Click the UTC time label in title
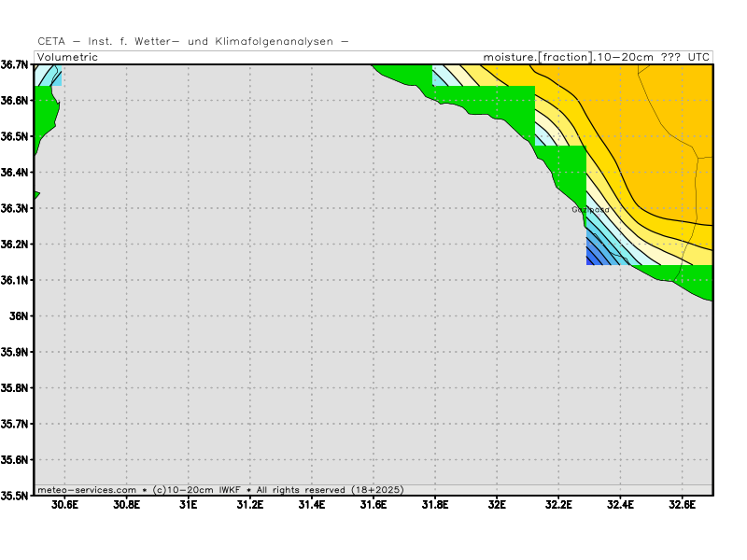 coord(698,57)
